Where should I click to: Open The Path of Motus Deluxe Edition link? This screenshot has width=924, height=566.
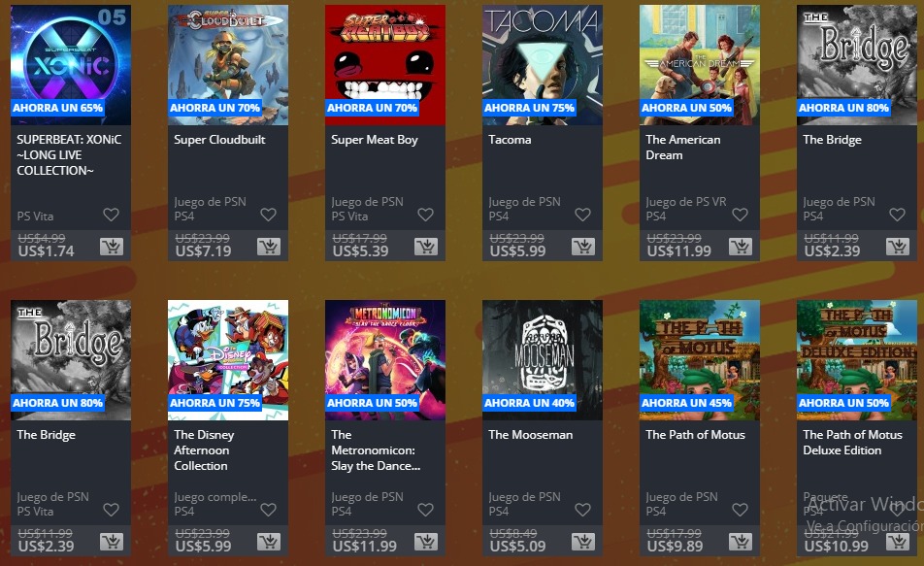[852, 442]
